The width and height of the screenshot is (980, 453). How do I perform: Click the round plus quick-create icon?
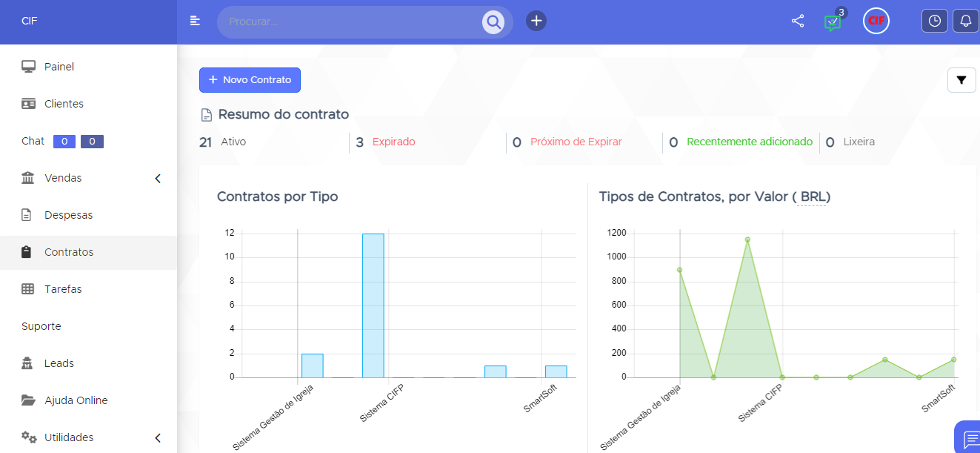pyautogui.click(x=536, y=21)
